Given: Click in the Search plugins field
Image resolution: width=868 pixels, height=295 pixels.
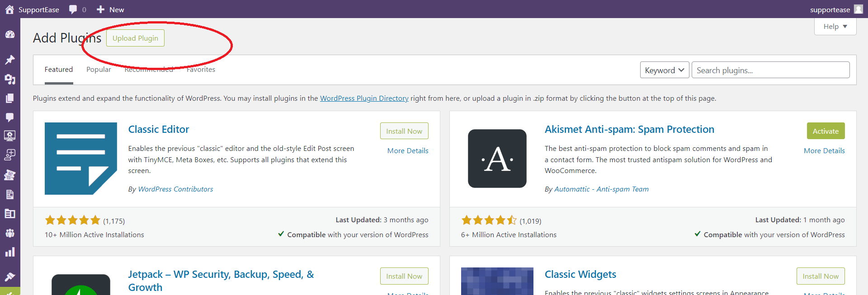Looking at the screenshot, I should pyautogui.click(x=770, y=70).
